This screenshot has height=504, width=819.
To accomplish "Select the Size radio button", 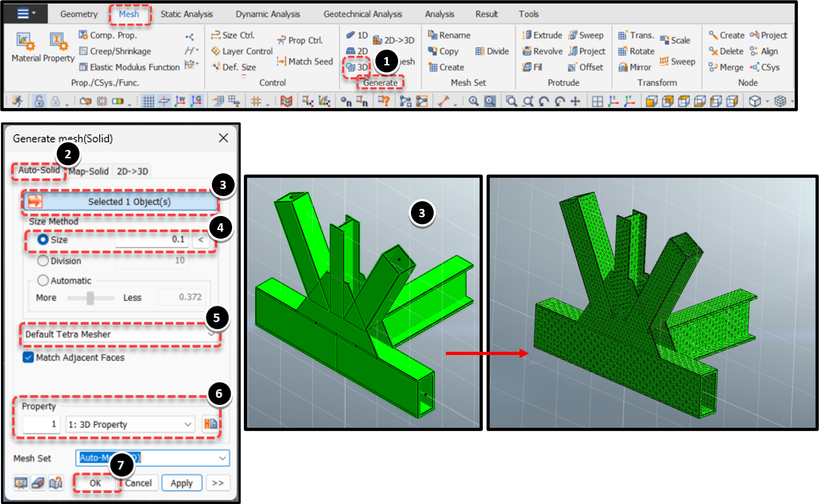I will tap(43, 239).
